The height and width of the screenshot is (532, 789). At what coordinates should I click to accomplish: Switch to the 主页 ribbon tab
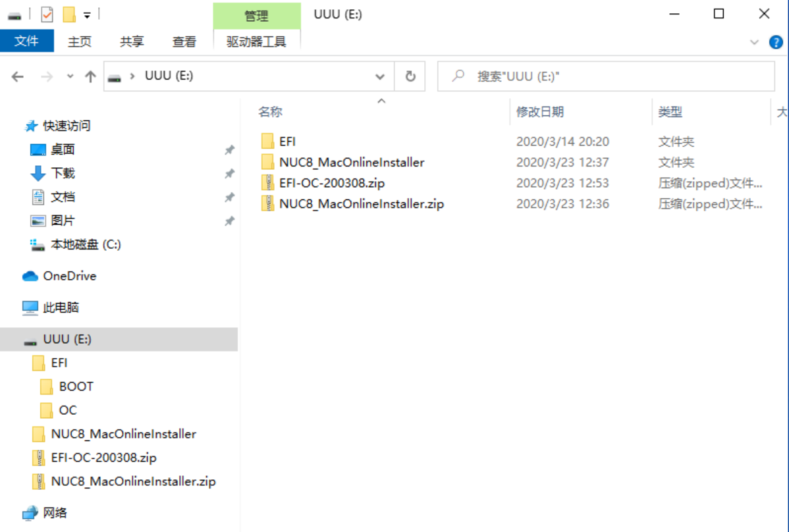(80, 41)
